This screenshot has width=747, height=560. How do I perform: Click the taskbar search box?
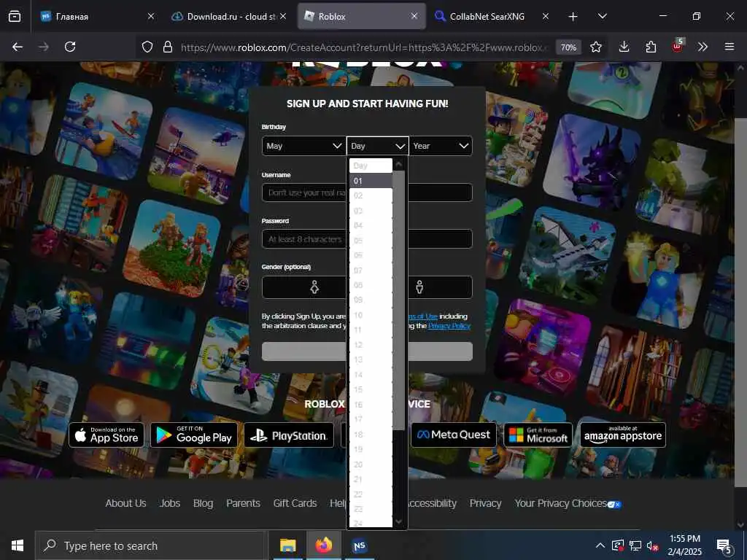[x=151, y=545]
